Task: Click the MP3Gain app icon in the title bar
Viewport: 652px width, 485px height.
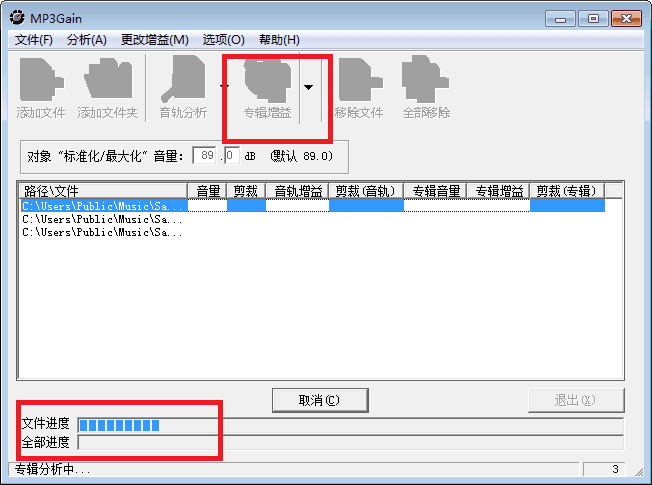Action: 17,18
